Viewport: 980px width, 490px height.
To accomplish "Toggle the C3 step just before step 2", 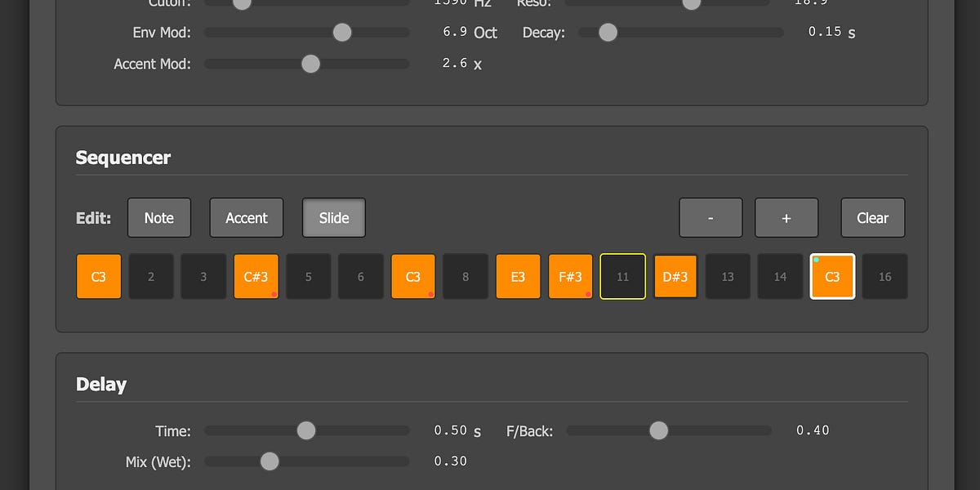I will (99, 277).
